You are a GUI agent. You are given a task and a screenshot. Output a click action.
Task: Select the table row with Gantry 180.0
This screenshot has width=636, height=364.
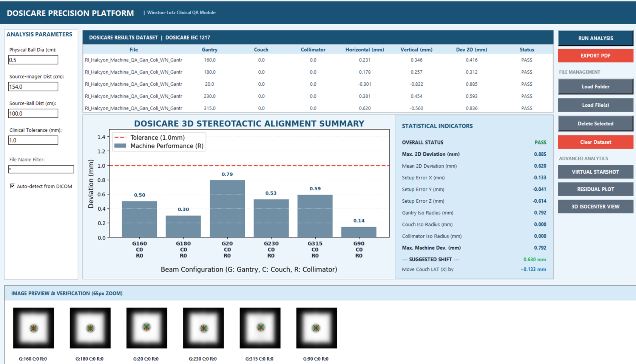click(318, 72)
